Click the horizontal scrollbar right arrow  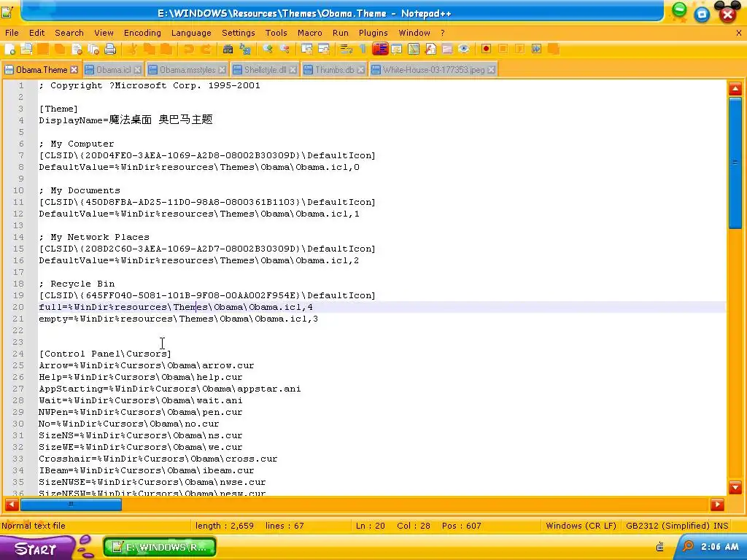[717, 505]
